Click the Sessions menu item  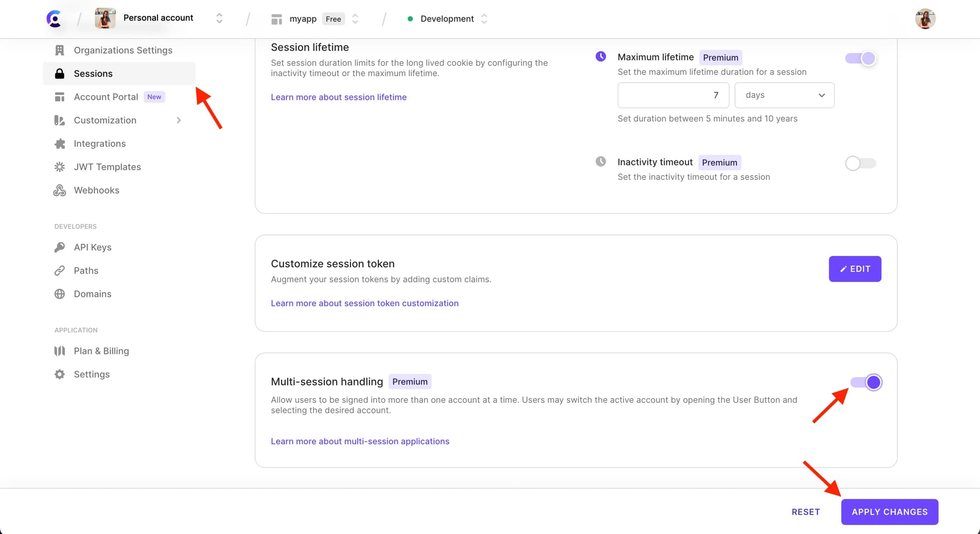(x=93, y=73)
